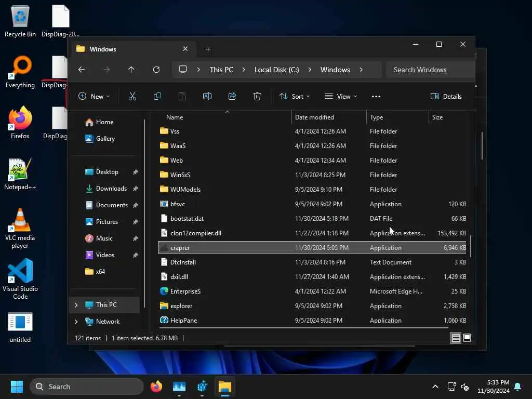532x399 pixels.
Task: Select the Notepad++ desktop shortcut
Action: click(x=20, y=174)
